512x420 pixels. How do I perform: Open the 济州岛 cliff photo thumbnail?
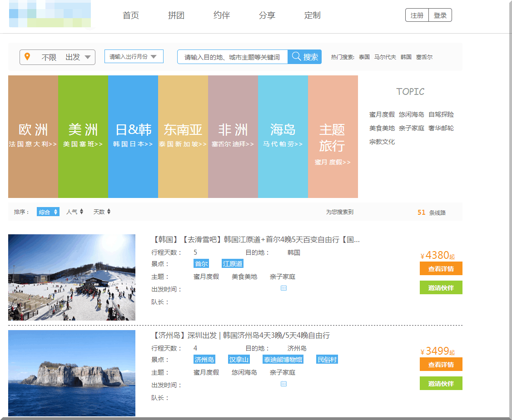pyautogui.click(x=71, y=373)
